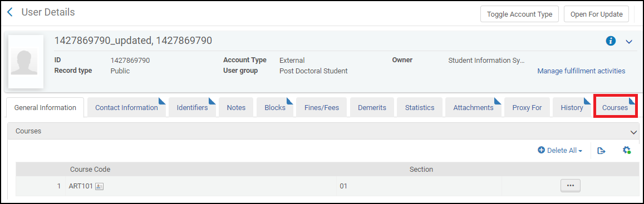Screen dimensions: 644x204
Task: Click row number 1 in the table
Action: pos(58,186)
